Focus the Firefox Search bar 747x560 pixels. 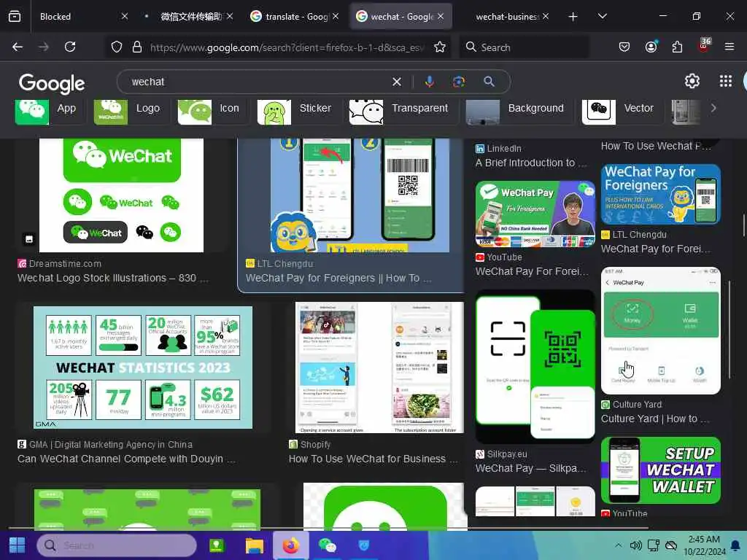[524, 47]
